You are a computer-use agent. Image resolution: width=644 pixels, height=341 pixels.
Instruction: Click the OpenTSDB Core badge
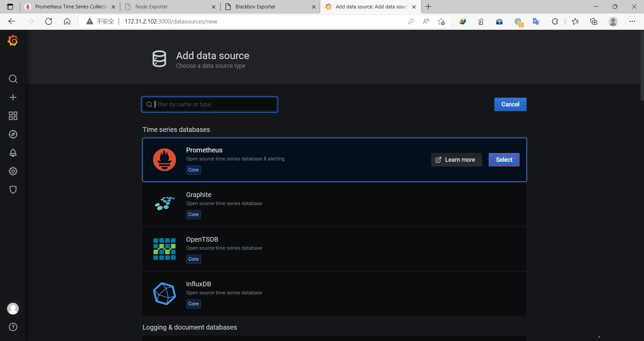pyautogui.click(x=194, y=259)
